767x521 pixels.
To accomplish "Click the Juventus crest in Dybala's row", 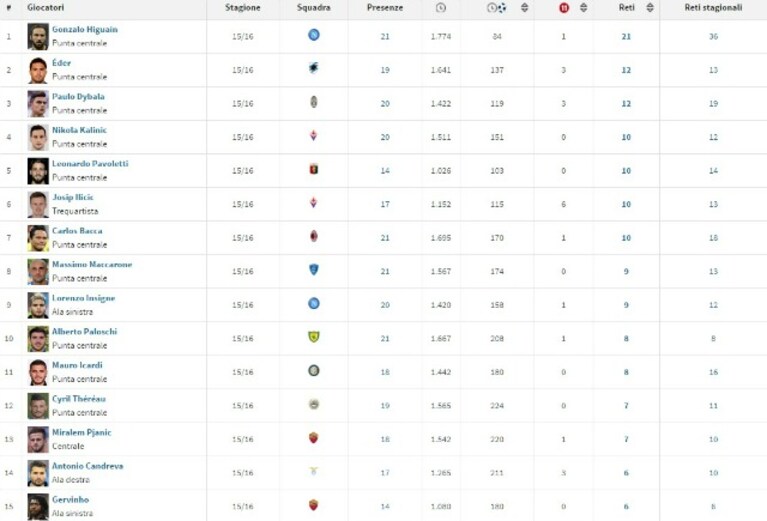I will 314,102.
